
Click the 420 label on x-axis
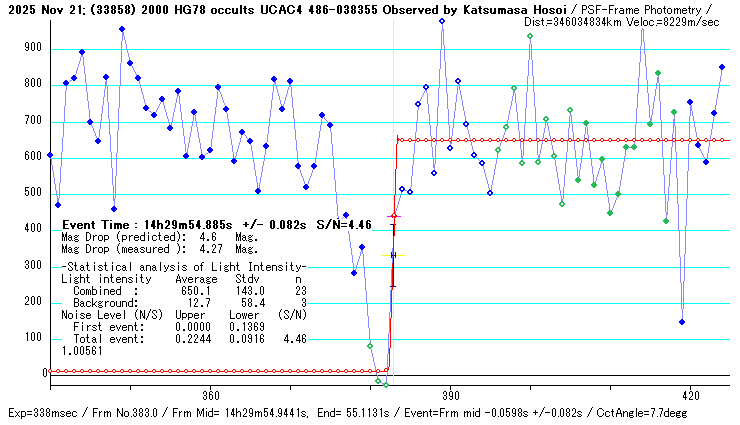pos(689,395)
